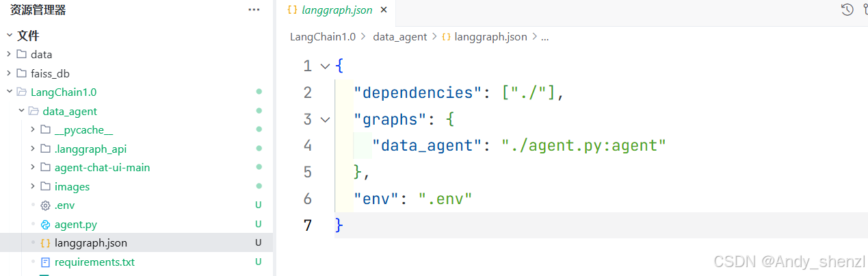Click the data folder icon
Screen dimensions: 868x276
click(21, 54)
